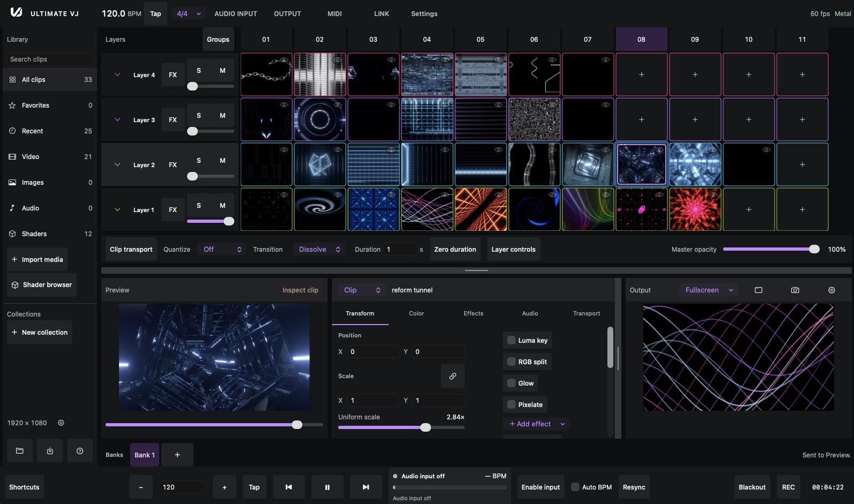The height and width of the screenshot is (504, 854).
Task: Add a new bank with plus button
Action: [177, 455]
